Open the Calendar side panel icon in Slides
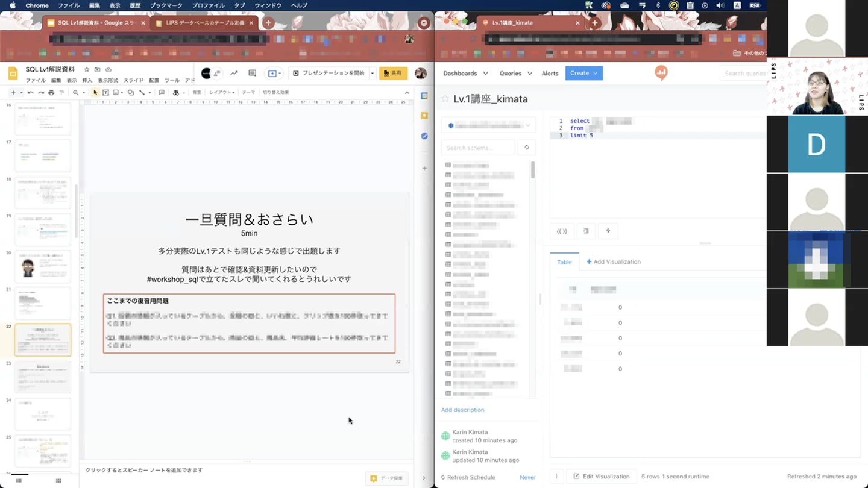The image size is (868, 488). tap(424, 96)
